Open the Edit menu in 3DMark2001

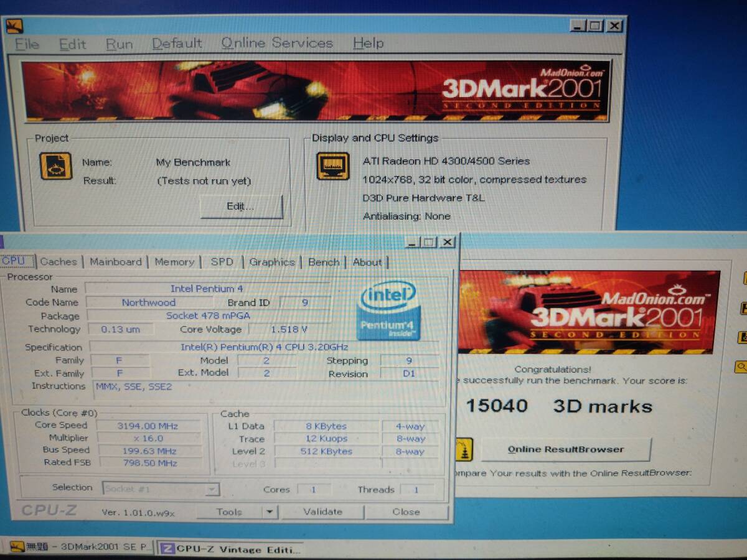pyautogui.click(x=72, y=44)
